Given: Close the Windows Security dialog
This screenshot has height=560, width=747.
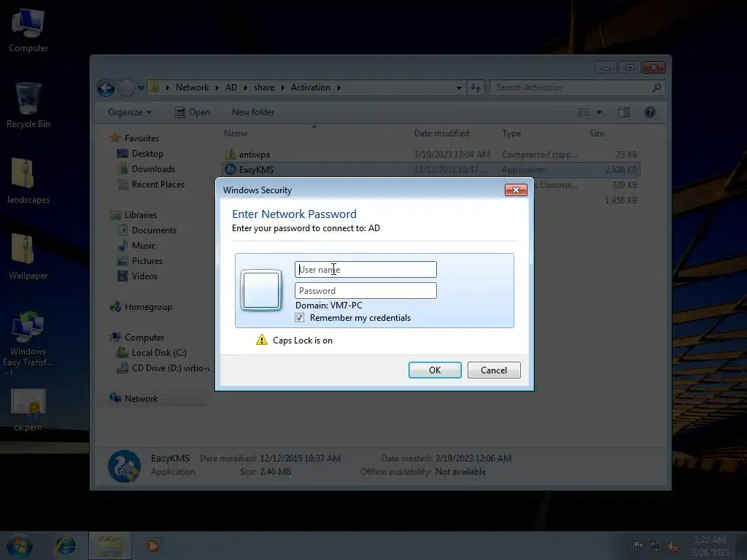Looking at the screenshot, I should [516, 190].
